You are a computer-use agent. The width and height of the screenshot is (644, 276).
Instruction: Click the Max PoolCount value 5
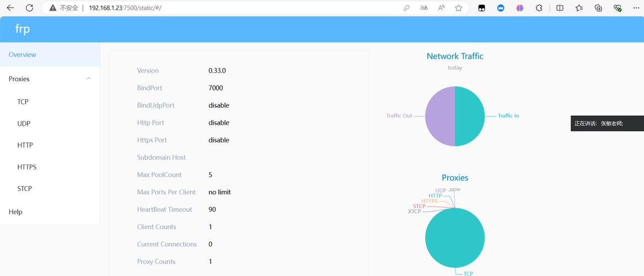pos(210,175)
